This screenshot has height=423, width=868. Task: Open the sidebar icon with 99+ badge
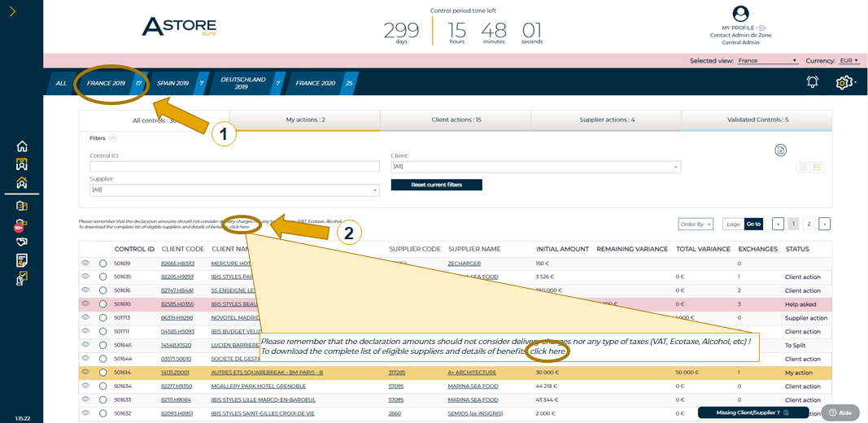pyautogui.click(x=20, y=225)
